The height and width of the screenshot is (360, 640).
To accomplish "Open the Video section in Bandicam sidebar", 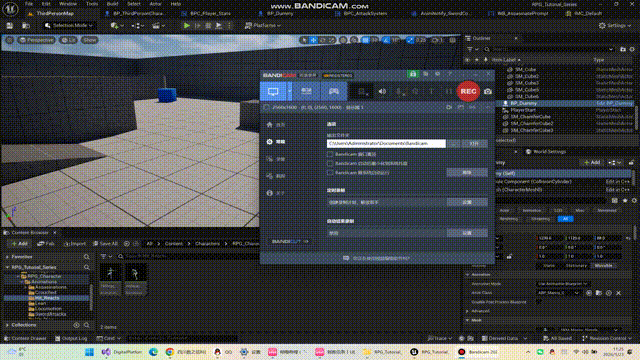I will (x=276, y=159).
